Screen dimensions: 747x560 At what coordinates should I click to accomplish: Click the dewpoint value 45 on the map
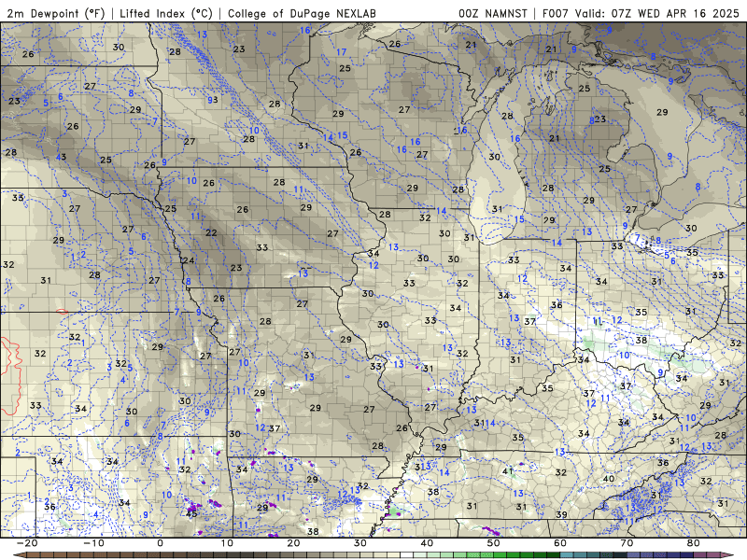click(x=191, y=514)
